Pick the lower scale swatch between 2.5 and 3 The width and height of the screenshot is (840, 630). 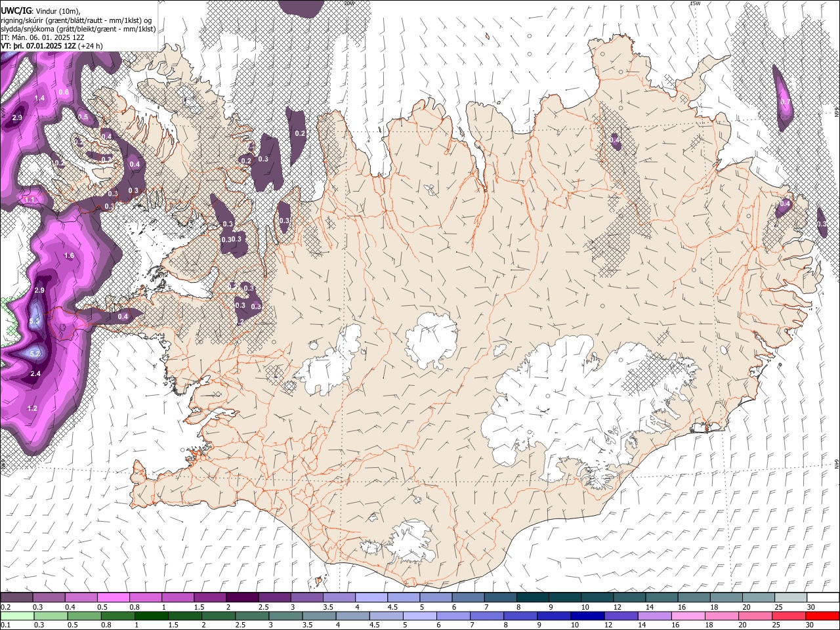pyautogui.click(x=252, y=616)
